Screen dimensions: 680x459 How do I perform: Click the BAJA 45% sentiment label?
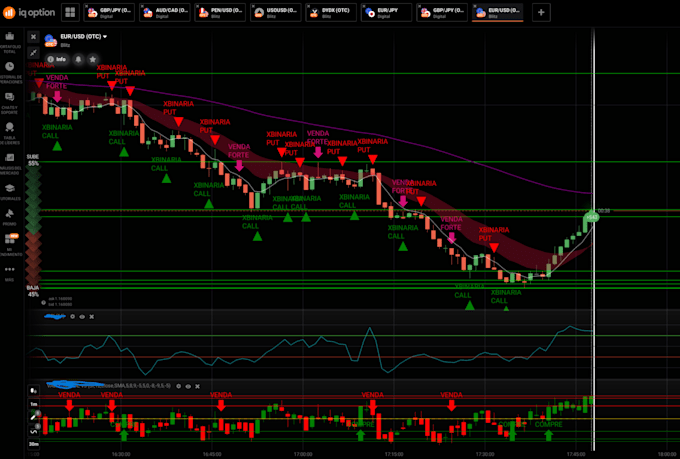coord(33,291)
